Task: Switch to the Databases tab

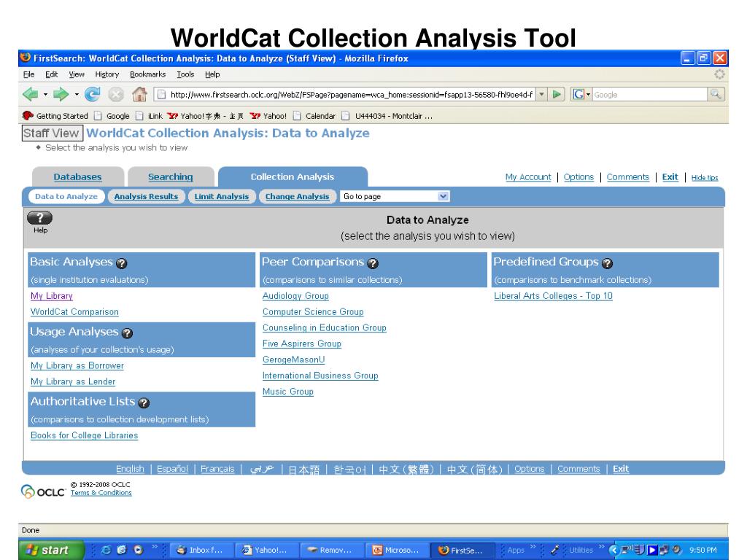Action: point(77,177)
